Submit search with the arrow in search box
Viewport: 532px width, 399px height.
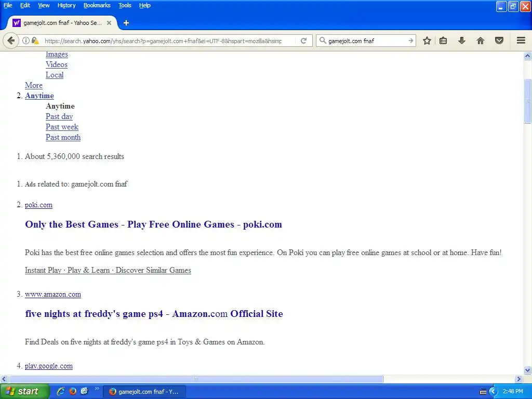pos(411,41)
